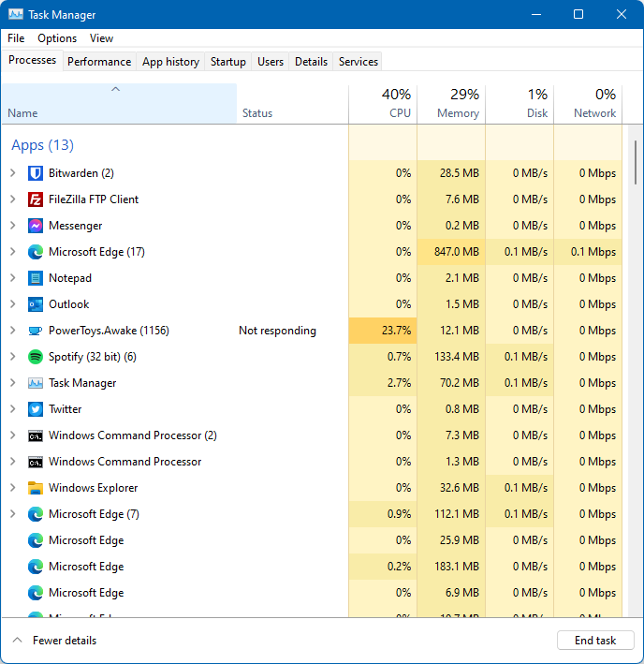Expand the Windows Explorer row
Screen dimensions: 644x664
click(13, 488)
